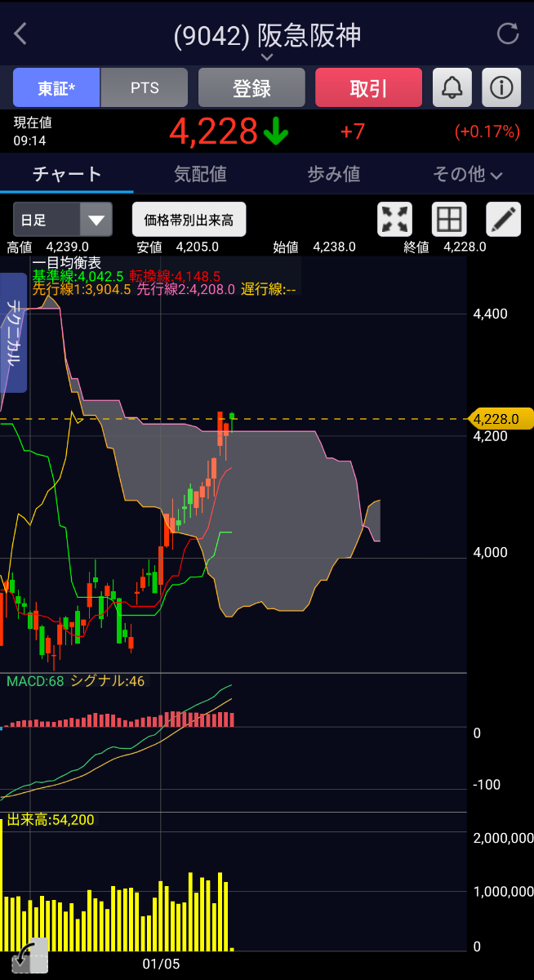Screen dimensions: 534x980
Task: Switch market to PTS
Action: tap(145, 87)
